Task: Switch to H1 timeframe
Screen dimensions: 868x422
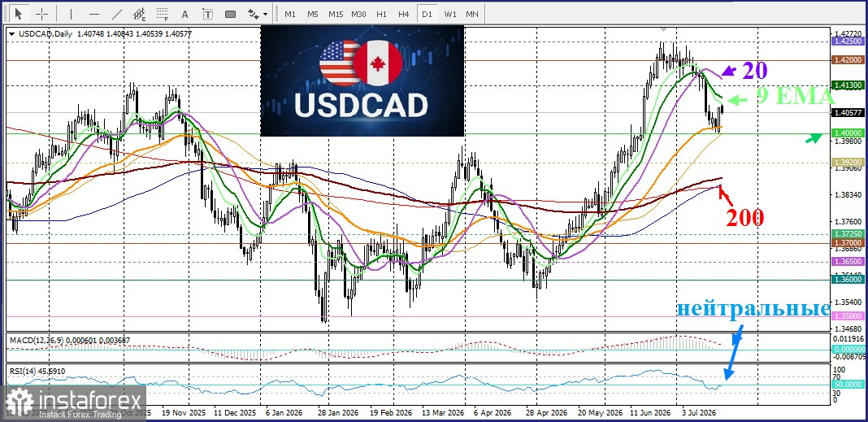Action: pyautogui.click(x=381, y=14)
